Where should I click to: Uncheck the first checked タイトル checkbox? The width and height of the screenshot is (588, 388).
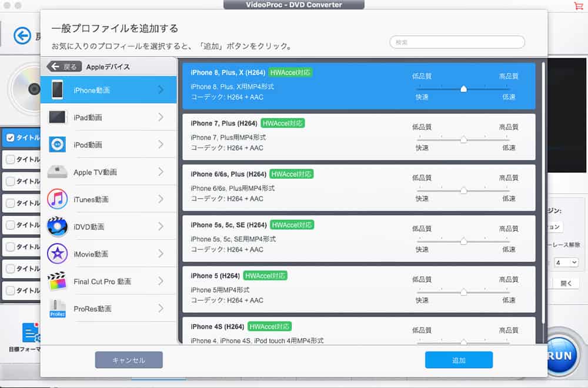[11, 138]
